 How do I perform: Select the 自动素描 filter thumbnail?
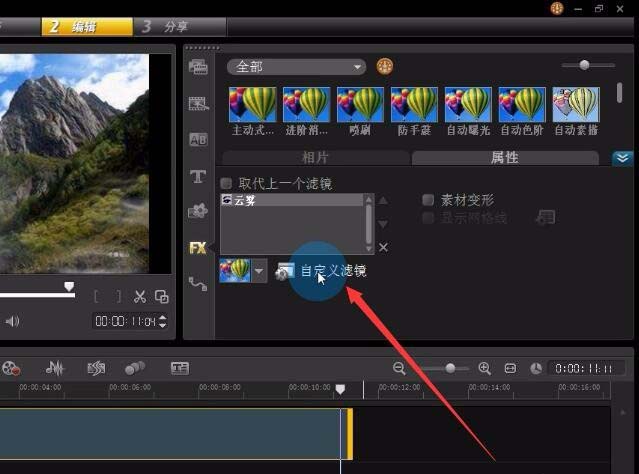click(x=576, y=105)
